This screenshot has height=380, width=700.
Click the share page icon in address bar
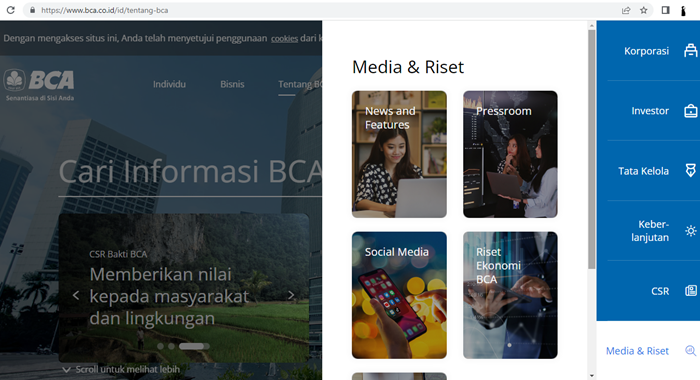[x=626, y=10]
